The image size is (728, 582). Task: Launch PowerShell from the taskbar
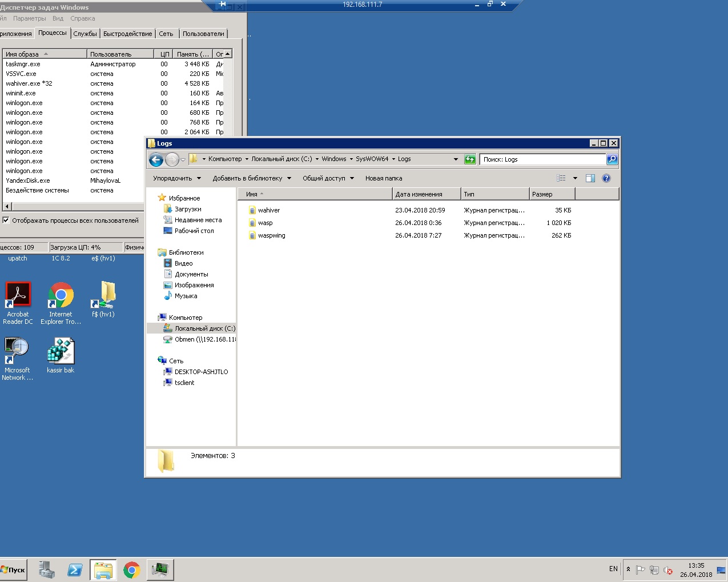[x=75, y=569]
